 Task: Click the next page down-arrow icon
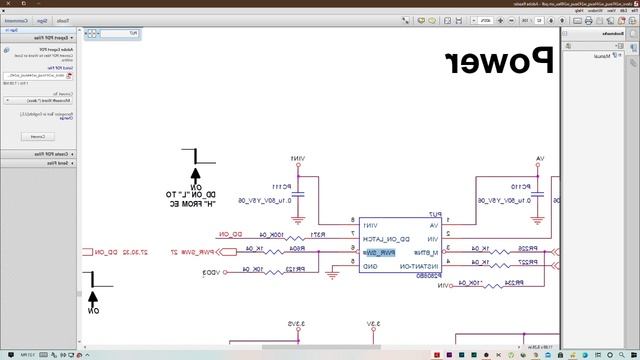[x=551, y=20]
